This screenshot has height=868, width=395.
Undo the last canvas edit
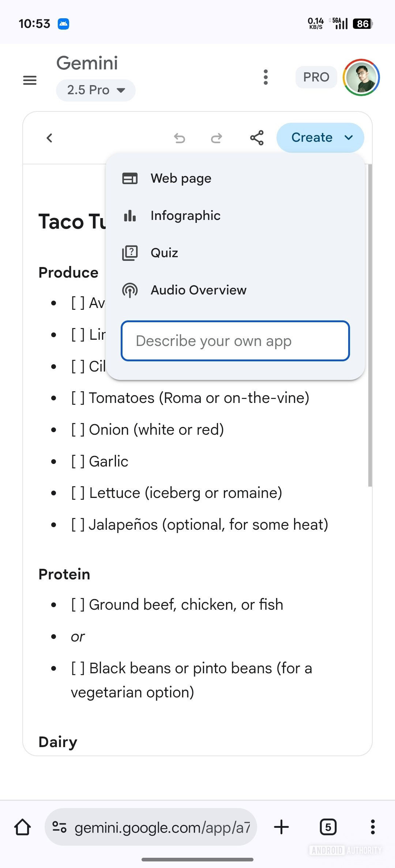coord(180,138)
